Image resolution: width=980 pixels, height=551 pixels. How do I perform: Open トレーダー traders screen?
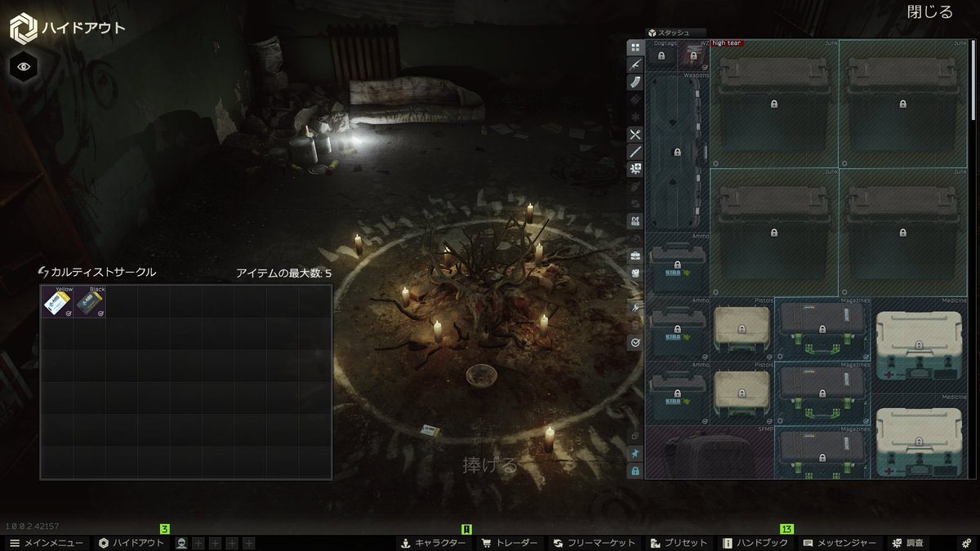pyautogui.click(x=510, y=543)
